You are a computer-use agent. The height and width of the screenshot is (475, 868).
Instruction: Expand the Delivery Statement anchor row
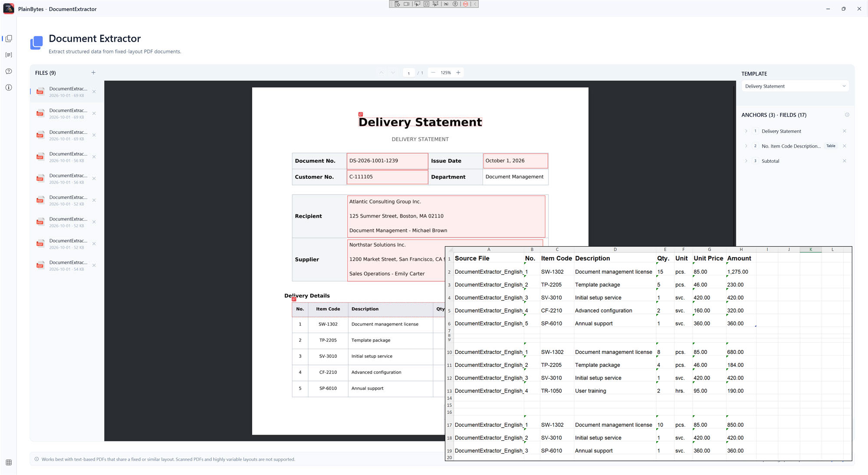pos(746,131)
